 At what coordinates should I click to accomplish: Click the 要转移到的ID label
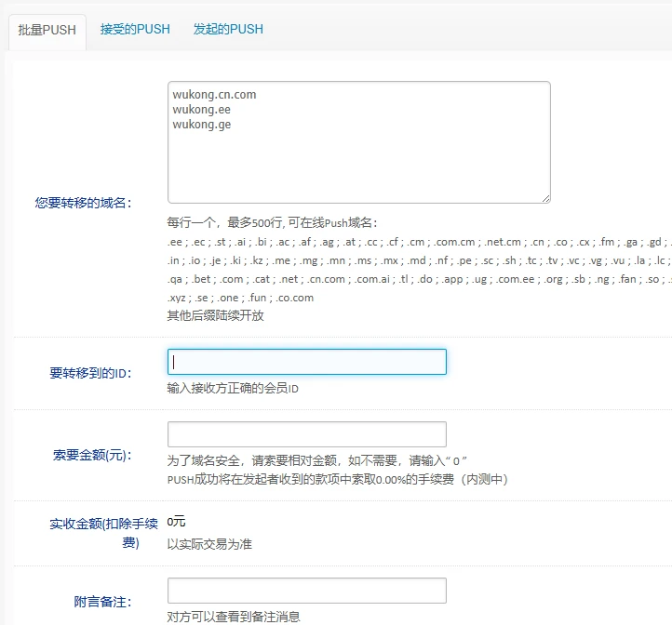pos(90,373)
